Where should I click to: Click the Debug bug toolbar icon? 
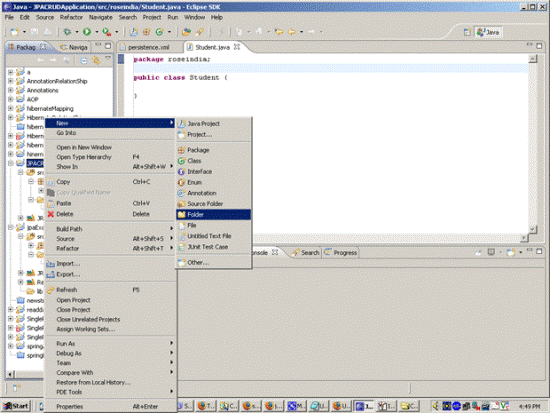(67, 32)
